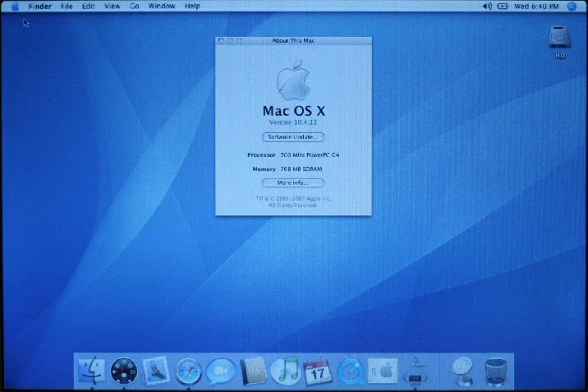Click the Wed 6:40 PM clock
Screen dimensions: 588x392
click(536, 7)
